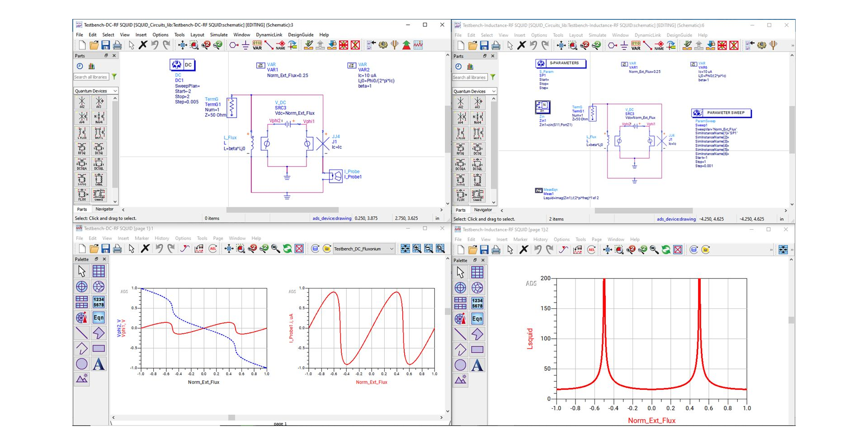This screenshot has height=445, width=868.
Task: Click S-PARAMETERS controller in Inductance schematic
Action: tap(561, 63)
